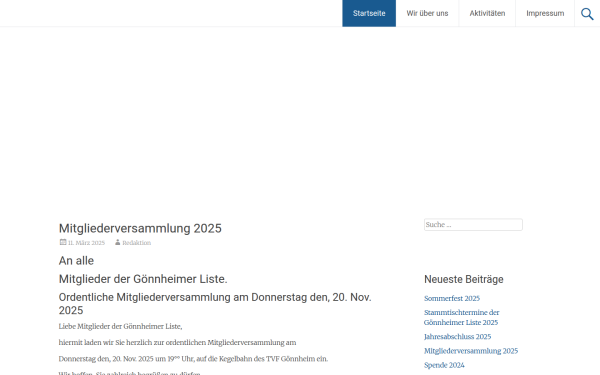Click the Neueste Beiträge sidebar heading
This screenshot has width=600, height=375.
(463, 279)
